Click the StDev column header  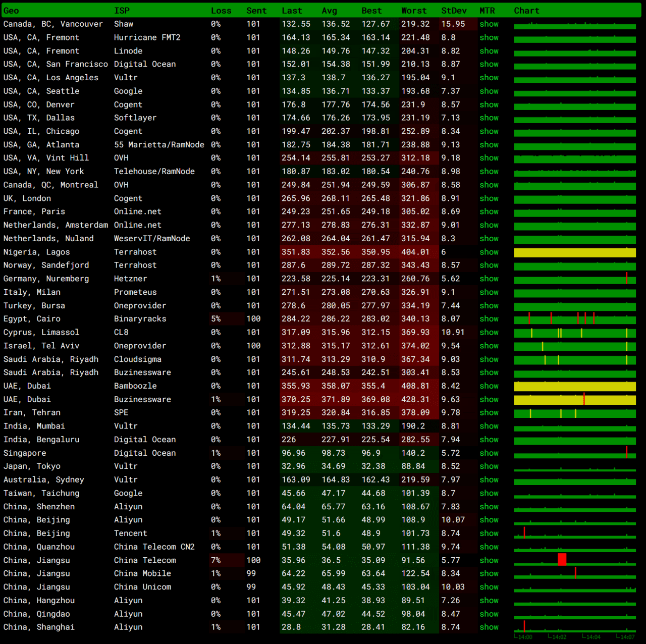(454, 11)
